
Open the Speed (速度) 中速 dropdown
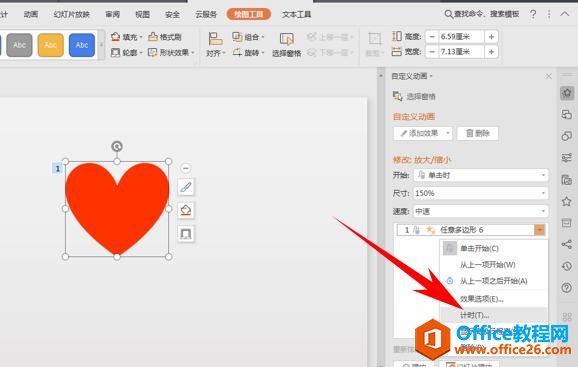click(481, 211)
